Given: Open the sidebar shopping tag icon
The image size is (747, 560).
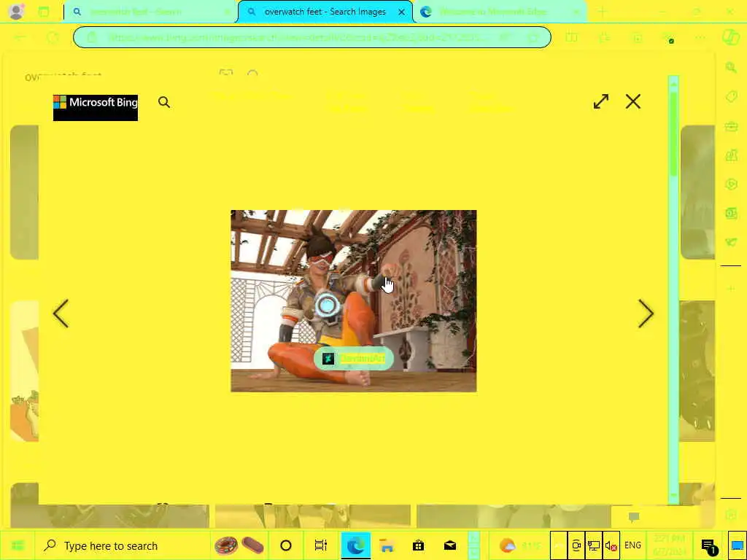Looking at the screenshot, I should tap(731, 97).
